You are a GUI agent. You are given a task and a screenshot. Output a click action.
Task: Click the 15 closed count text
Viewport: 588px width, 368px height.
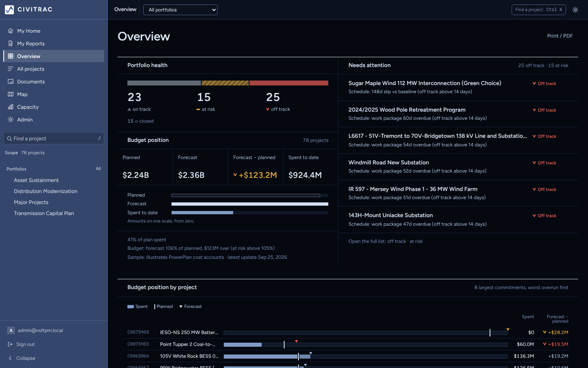tap(140, 121)
